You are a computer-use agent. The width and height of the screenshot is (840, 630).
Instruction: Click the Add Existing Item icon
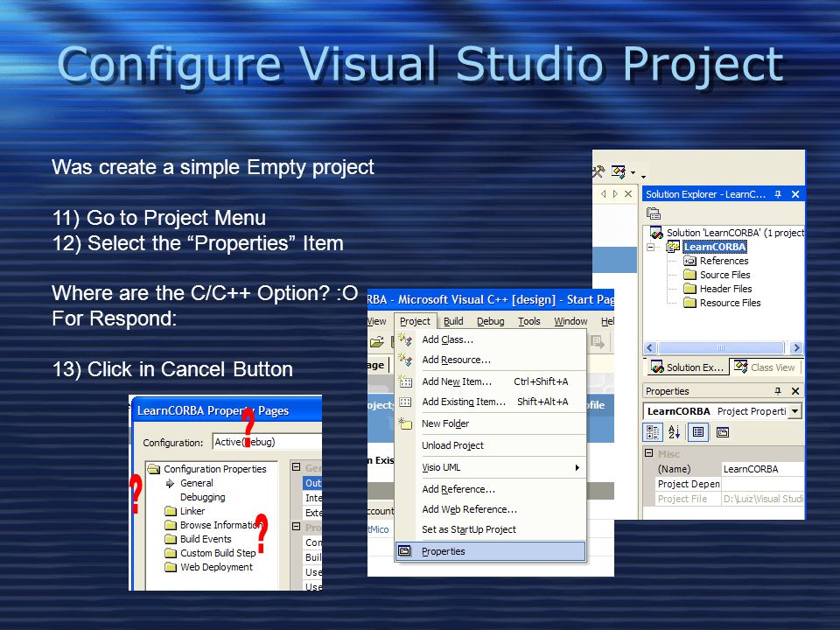405,402
